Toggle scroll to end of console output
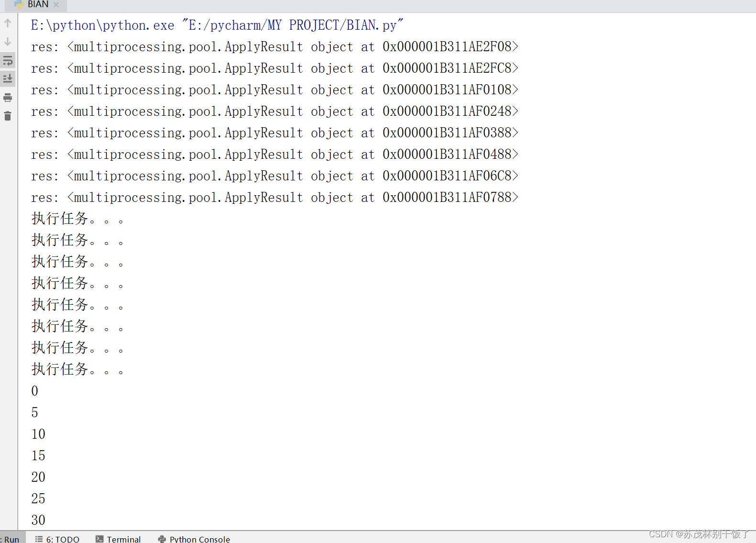Image resolution: width=756 pixels, height=543 pixels. coord(8,79)
